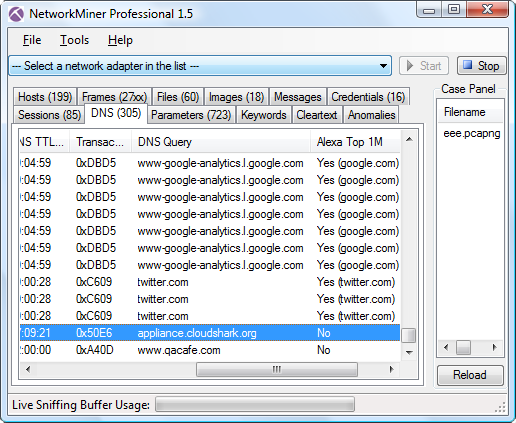
Task: Switch to the Cleartext tab
Action: [317, 115]
